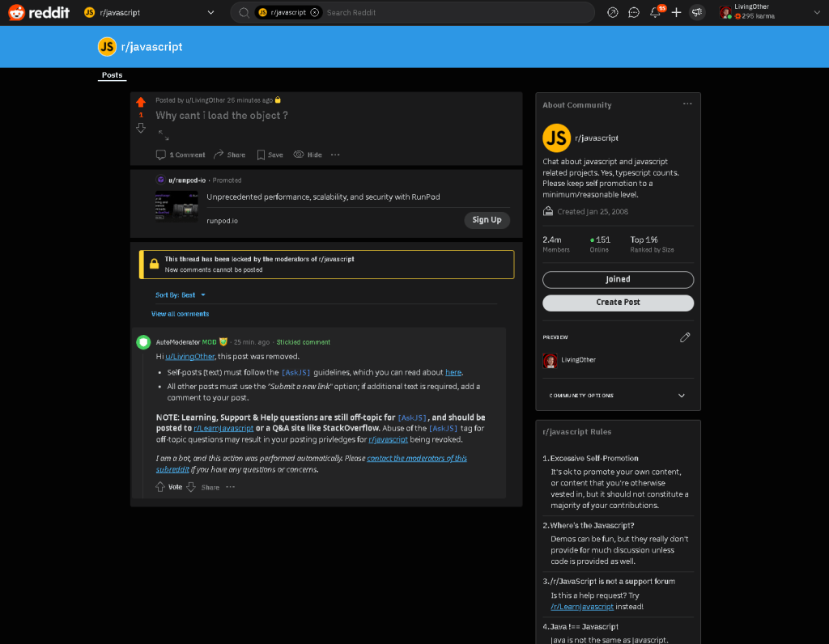Open /r/LearnJavascript link in rules sidebar
The height and width of the screenshot is (644, 829).
click(581, 607)
